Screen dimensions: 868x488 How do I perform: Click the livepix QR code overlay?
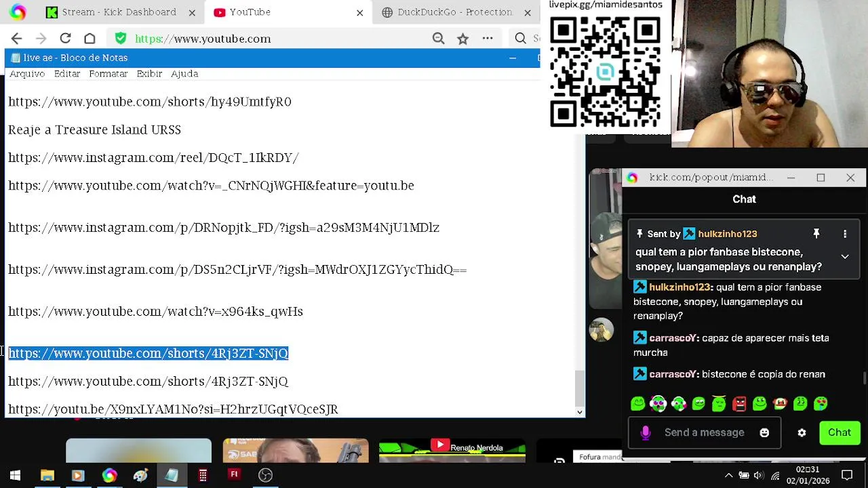coord(605,73)
